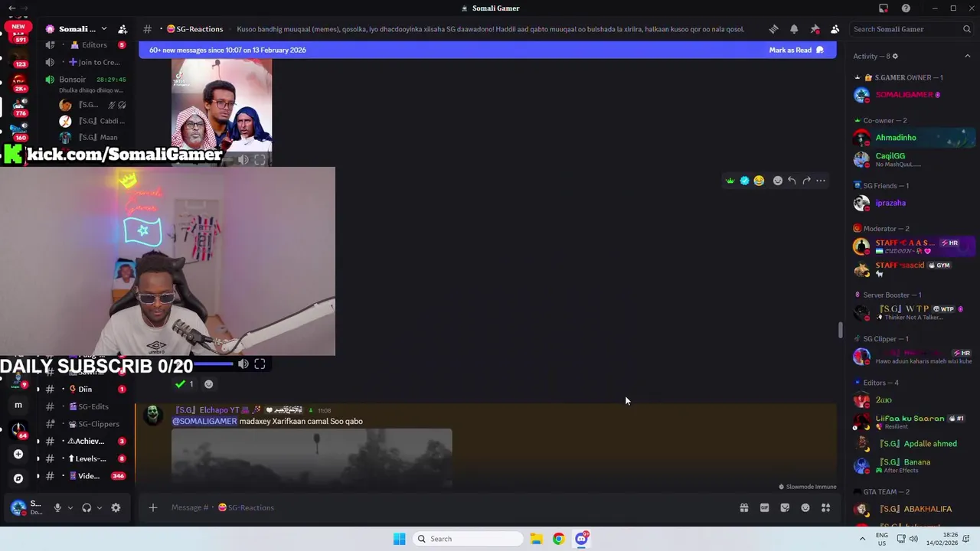Open Chrome from the taskbar
980x551 pixels.
[558, 539]
